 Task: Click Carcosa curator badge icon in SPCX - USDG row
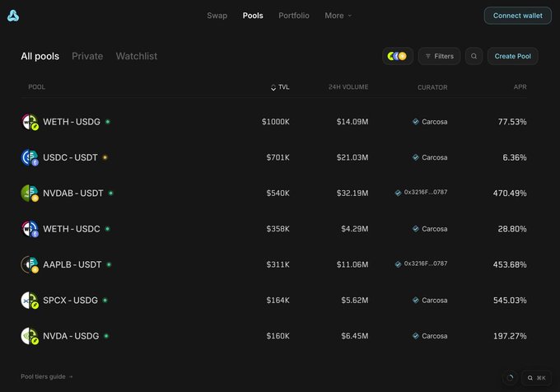pos(416,301)
